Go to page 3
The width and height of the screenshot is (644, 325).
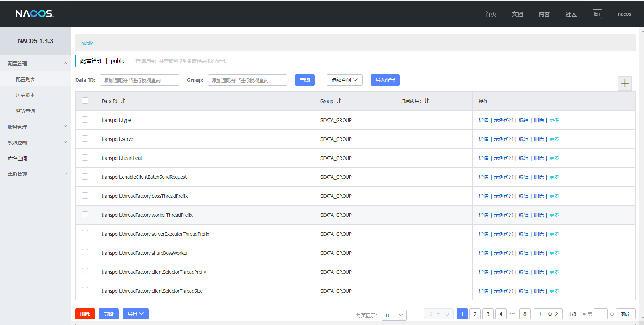488,314
